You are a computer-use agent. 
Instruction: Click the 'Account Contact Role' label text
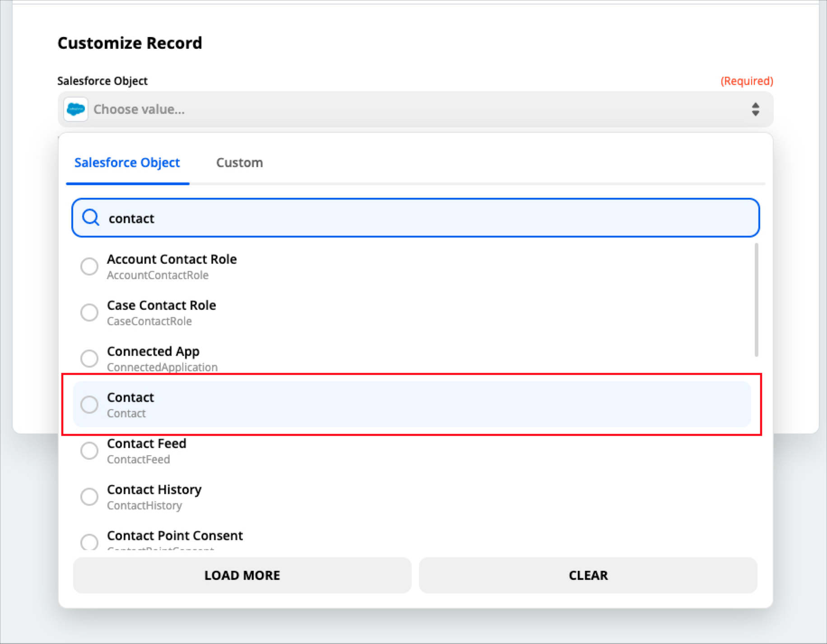click(x=172, y=259)
